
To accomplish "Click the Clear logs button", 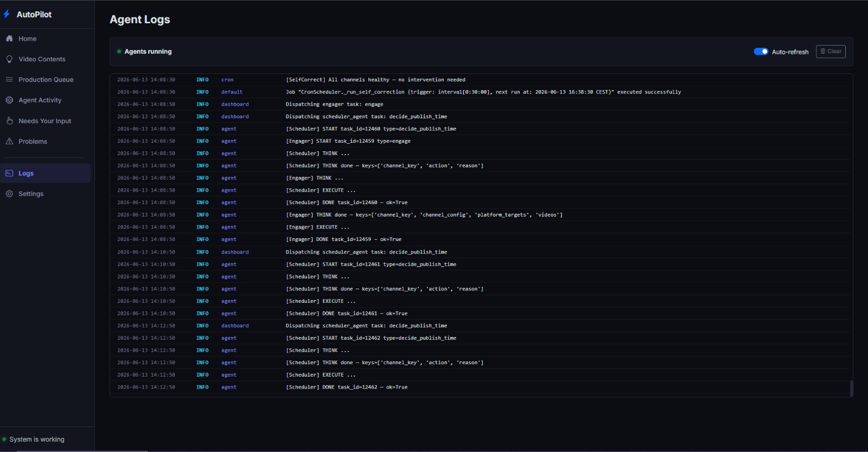I will click(x=831, y=52).
